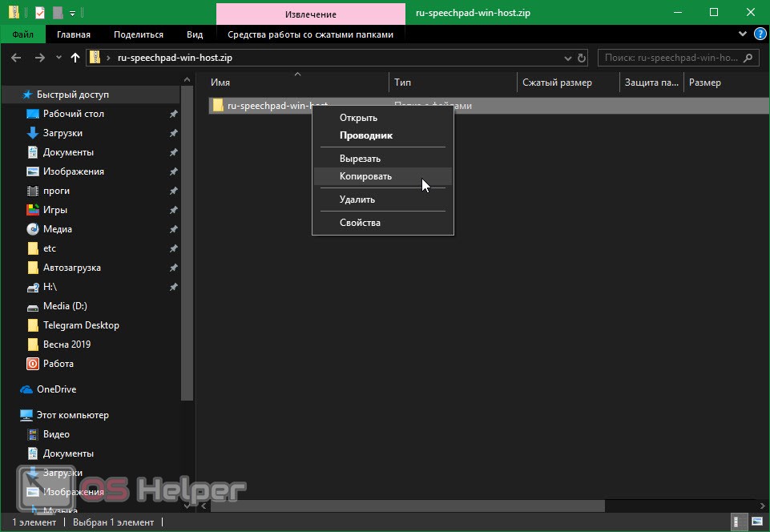Image resolution: width=770 pixels, height=532 pixels.
Task: Click the Properties icon in quick access toolbar
Action: click(x=40, y=13)
